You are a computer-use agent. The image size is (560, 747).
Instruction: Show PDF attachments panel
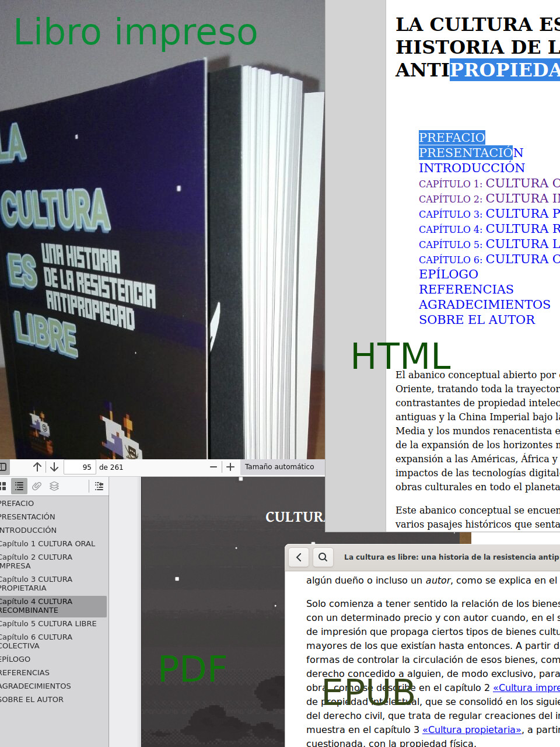pyautogui.click(x=37, y=486)
